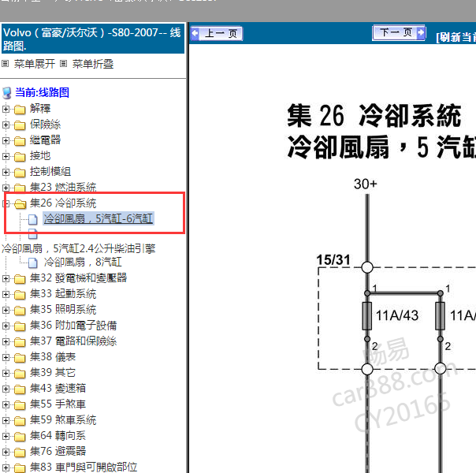Expand the 集39 其它 node
The height and width of the screenshot is (473, 476).
coord(6,373)
